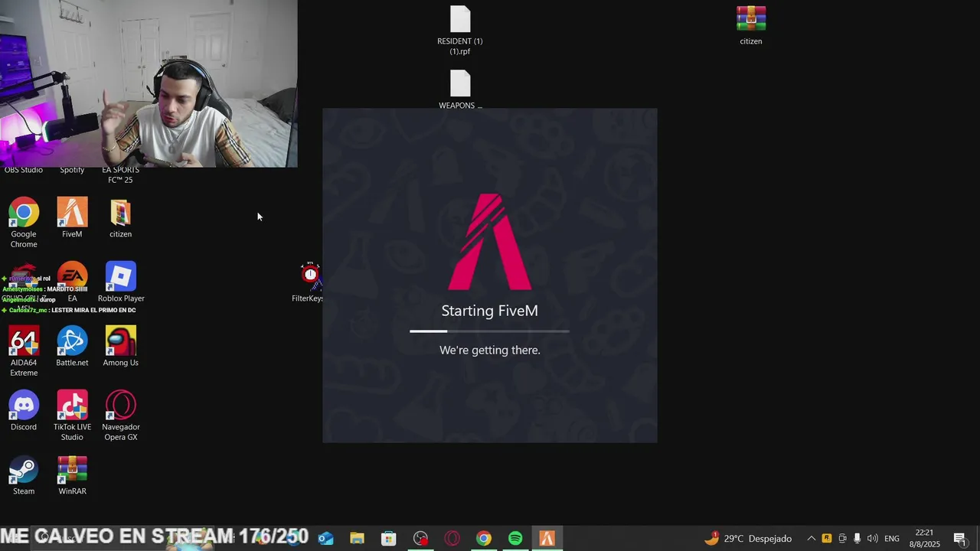Select the EA SPORTS FC 25 label

(120, 174)
